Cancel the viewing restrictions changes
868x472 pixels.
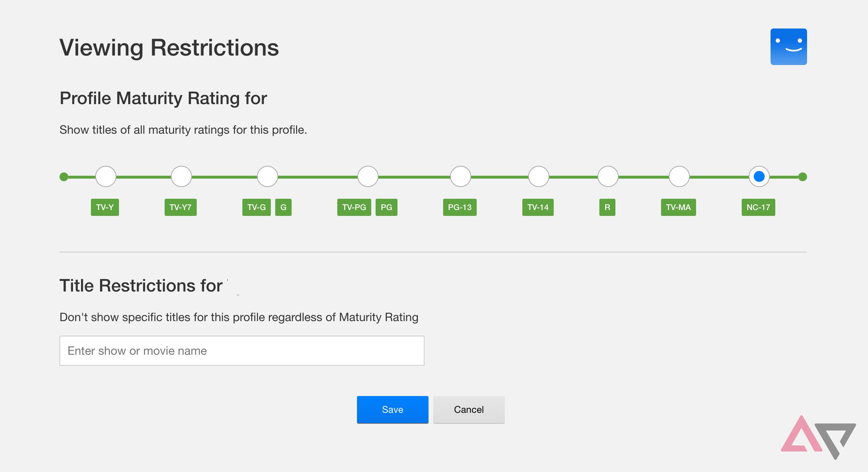(469, 410)
